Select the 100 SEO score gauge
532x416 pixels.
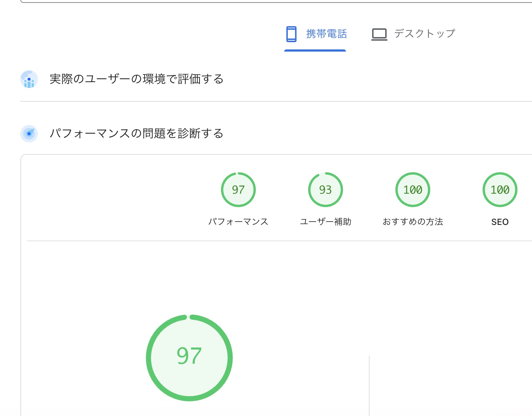tap(500, 190)
